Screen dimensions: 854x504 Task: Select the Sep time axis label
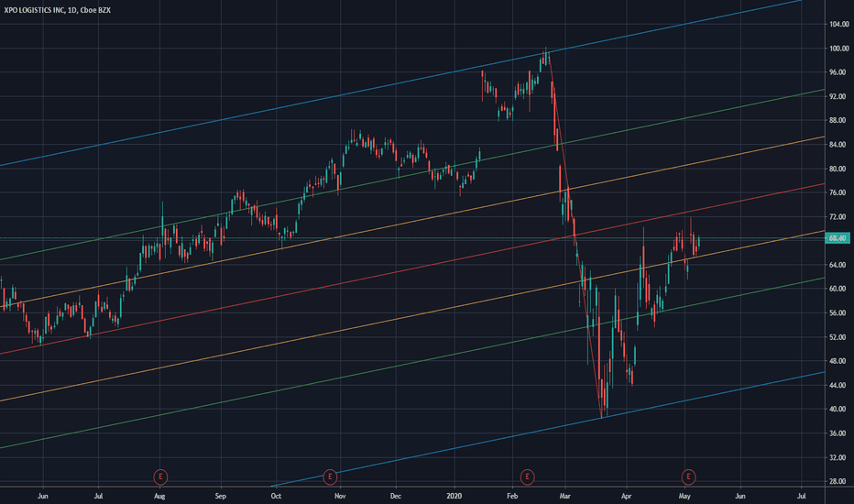[220, 497]
